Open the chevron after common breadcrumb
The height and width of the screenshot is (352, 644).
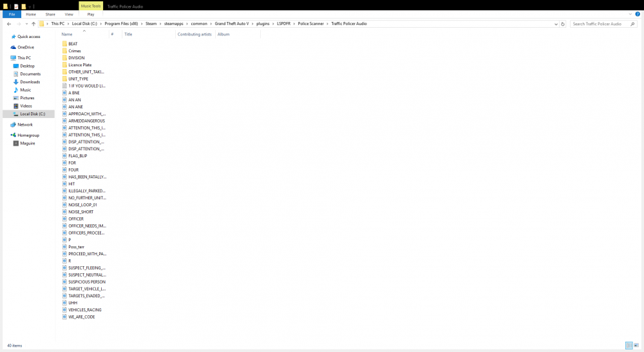211,24
